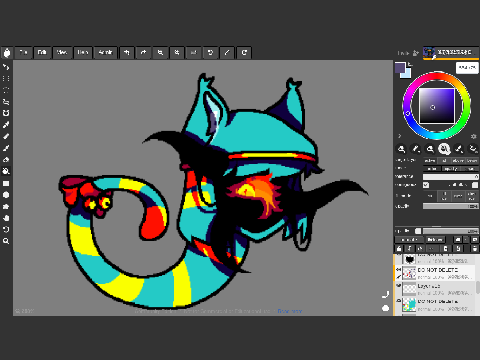Image resolution: width=480 pixels, height=360 pixels.
Task: Click the invite users icon at top right
Action: tap(416, 53)
